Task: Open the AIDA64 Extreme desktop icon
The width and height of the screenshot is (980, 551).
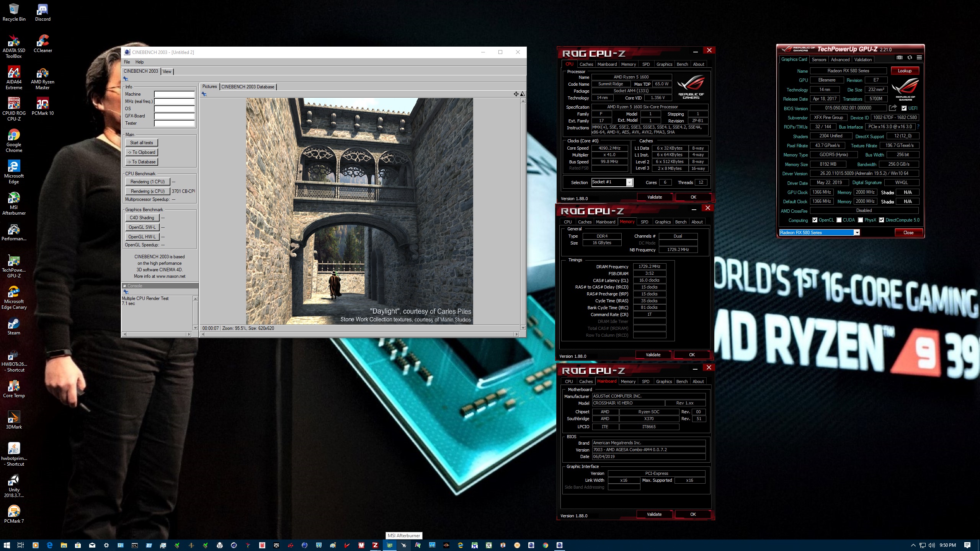Action: pyautogui.click(x=14, y=78)
